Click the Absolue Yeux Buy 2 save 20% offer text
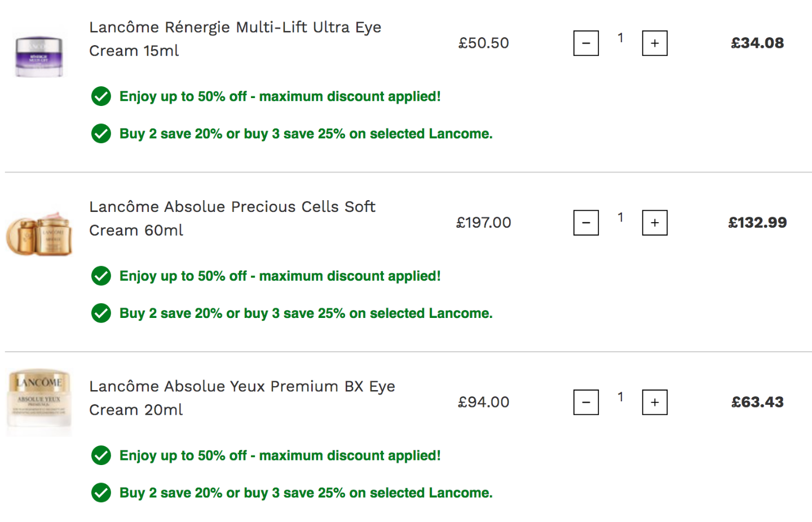812x522 pixels. point(306,493)
